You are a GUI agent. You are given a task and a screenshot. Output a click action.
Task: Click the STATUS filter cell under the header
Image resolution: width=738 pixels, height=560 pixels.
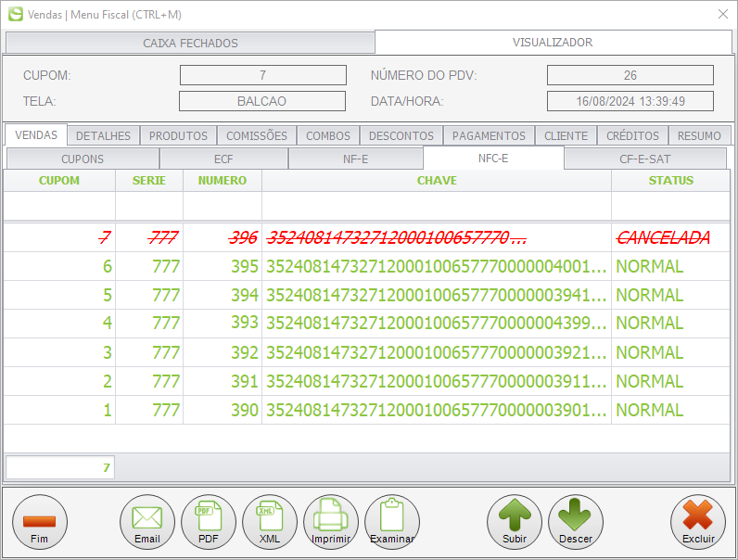(x=670, y=206)
